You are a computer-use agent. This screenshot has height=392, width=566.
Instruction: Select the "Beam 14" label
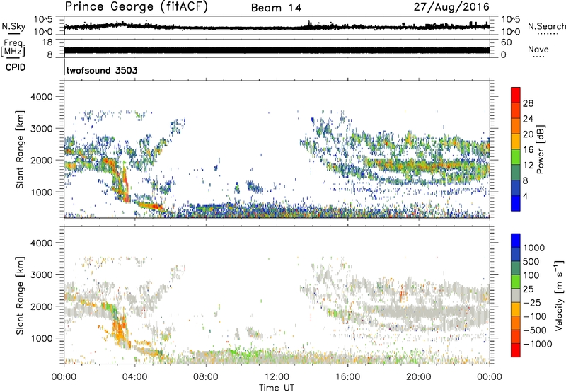pos(276,8)
